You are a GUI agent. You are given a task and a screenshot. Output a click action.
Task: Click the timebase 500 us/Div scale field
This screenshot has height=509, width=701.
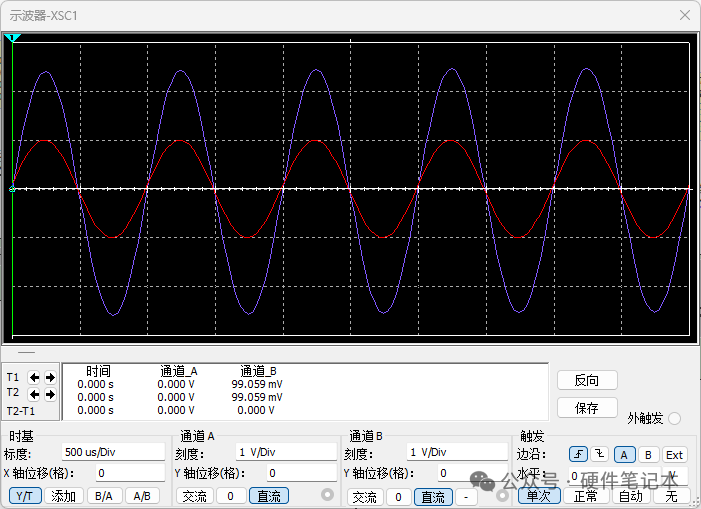(112, 452)
